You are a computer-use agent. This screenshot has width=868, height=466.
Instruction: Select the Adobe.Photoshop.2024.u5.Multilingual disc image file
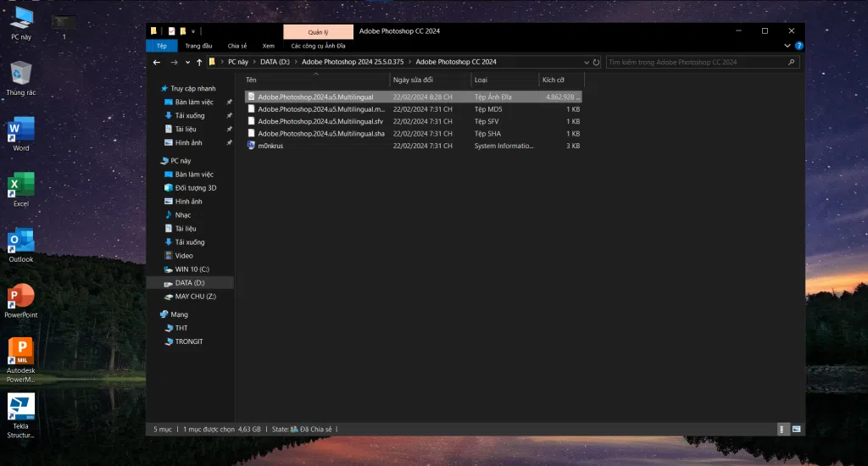click(413, 97)
